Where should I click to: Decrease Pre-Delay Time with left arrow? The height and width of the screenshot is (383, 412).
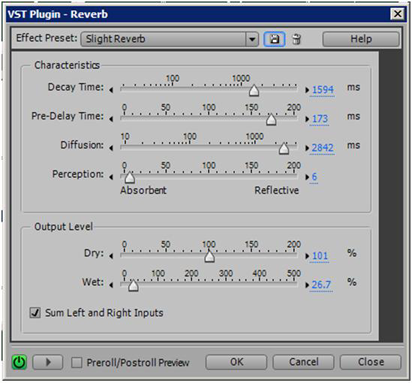[x=111, y=119]
